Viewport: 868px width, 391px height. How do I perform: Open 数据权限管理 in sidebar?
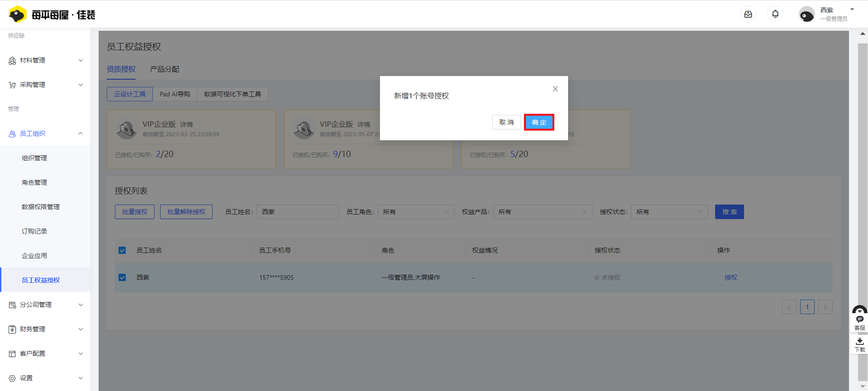point(41,207)
